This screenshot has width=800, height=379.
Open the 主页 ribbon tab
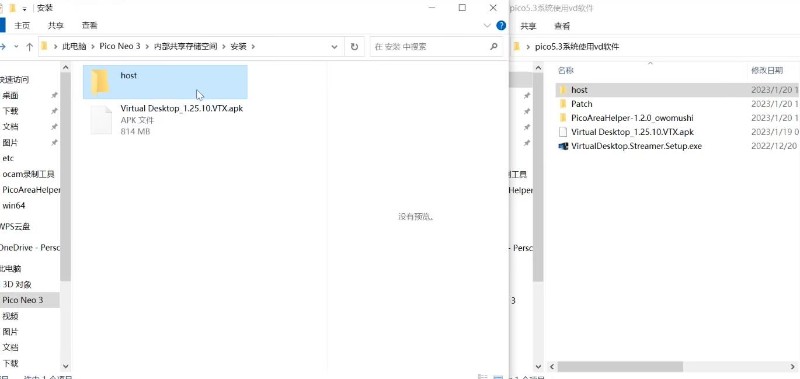[22, 25]
